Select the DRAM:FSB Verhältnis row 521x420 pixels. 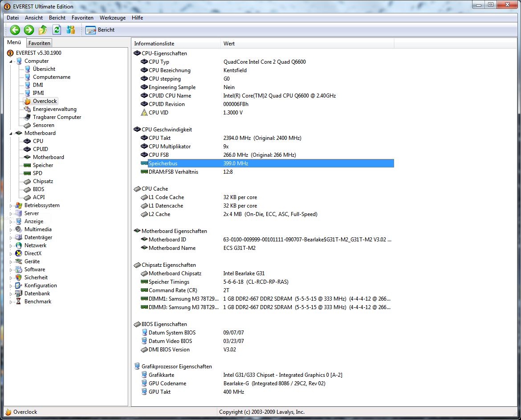[x=267, y=172]
